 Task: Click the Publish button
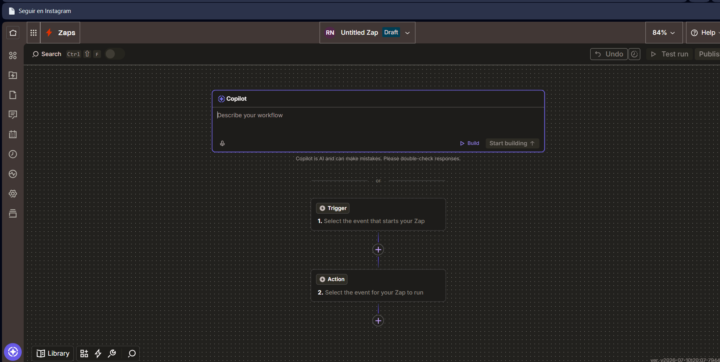[708, 54]
